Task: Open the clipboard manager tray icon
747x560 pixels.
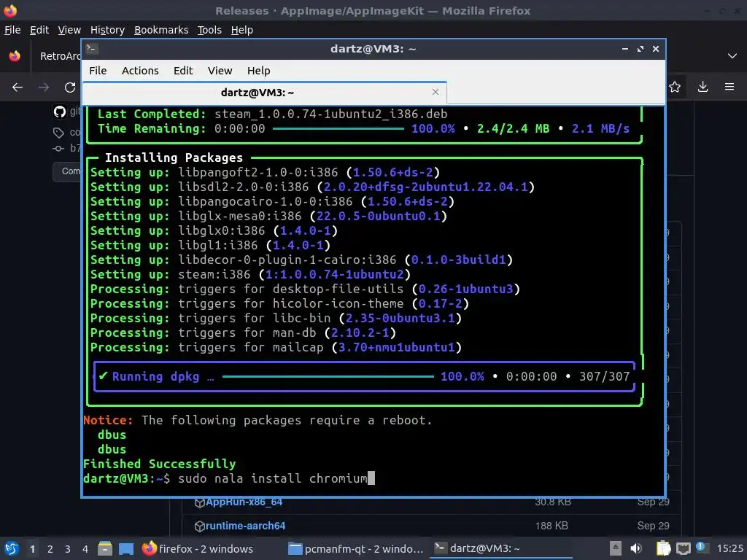Action: 663,548
